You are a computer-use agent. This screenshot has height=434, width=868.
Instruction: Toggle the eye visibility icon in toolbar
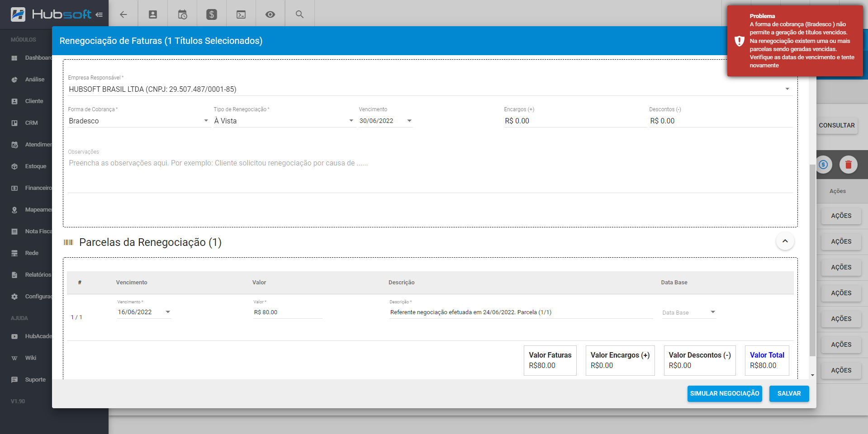(270, 14)
